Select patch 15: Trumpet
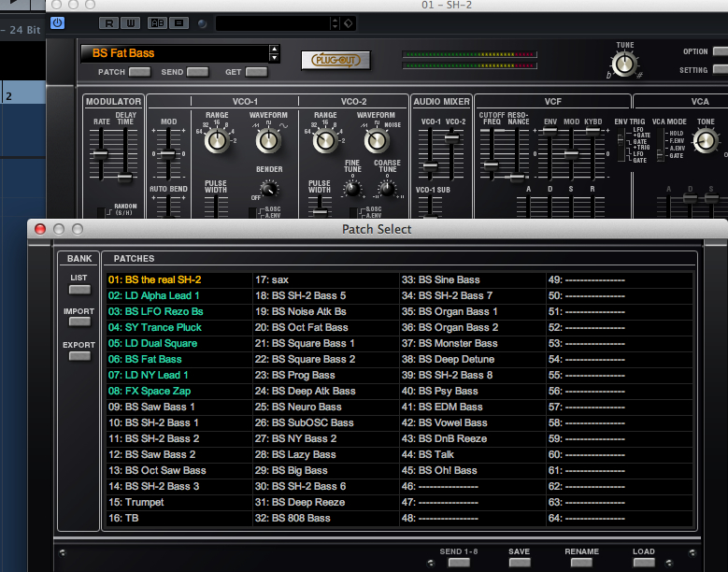728x572 pixels. [x=179, y=502]
